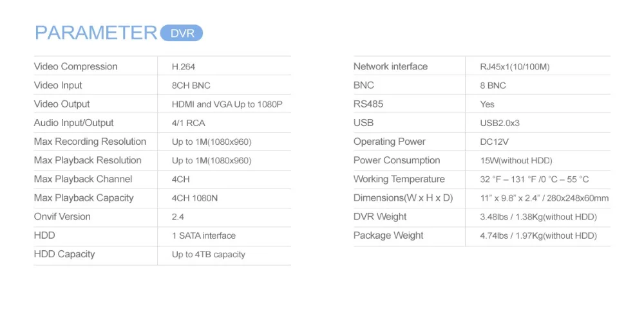
Task: Select the Max Playback Channel 4CH value
Action: pyautogui.click(x=181, y=179)
